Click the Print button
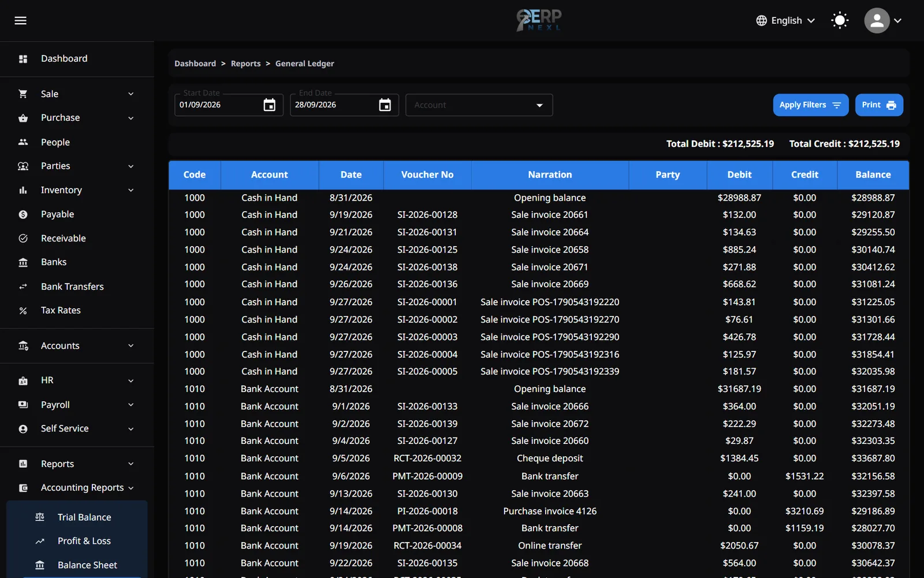The image size is (924, 578). coord(879,105)
